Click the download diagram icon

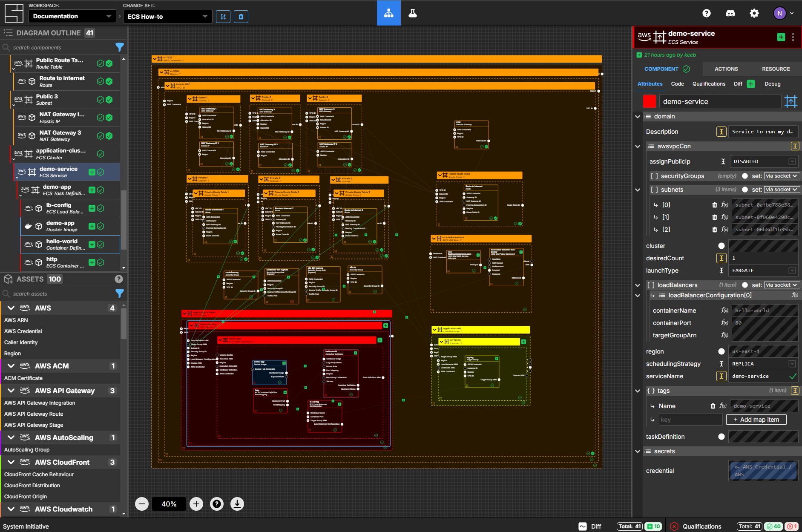(237, 504)
